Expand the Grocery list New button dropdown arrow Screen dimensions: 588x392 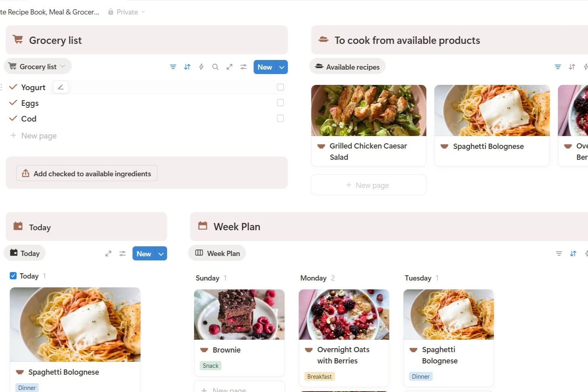pyautogui.click(x=282, y=67)
